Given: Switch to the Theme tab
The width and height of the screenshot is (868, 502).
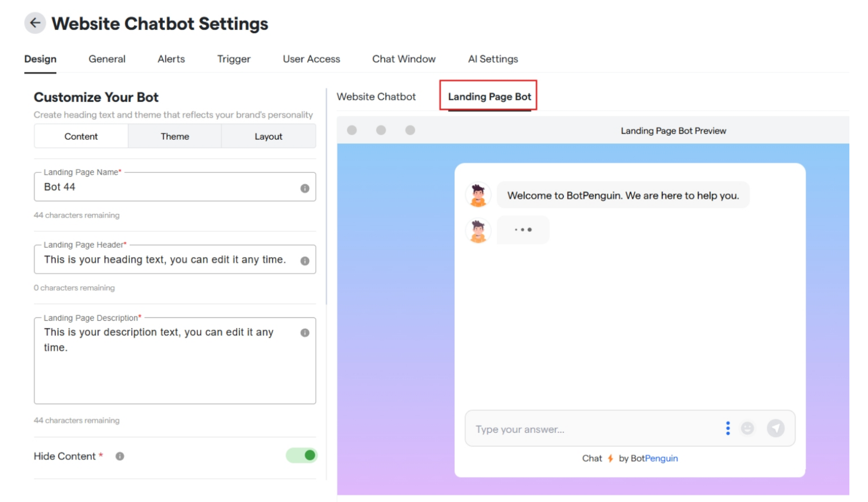Looking at the screenshot, I should coord(174,136).
